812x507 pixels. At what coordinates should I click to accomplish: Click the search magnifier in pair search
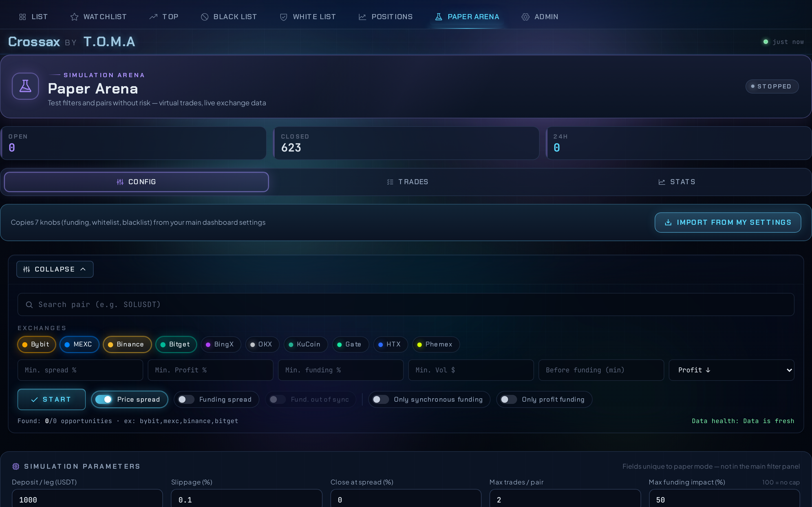(30, 304)
